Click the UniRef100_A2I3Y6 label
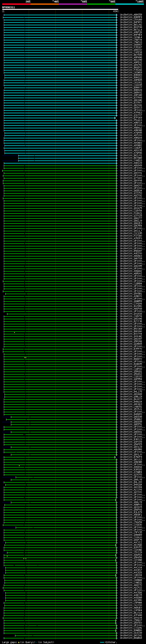The width and height of the screenshot is (146, 644). 131,490
